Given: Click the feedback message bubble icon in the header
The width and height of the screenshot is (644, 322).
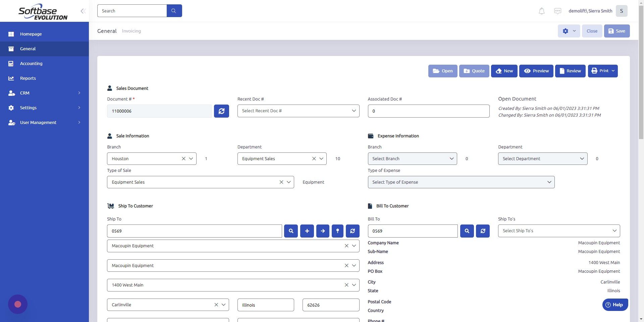Looking at the screenshot, I should (557, 11).
